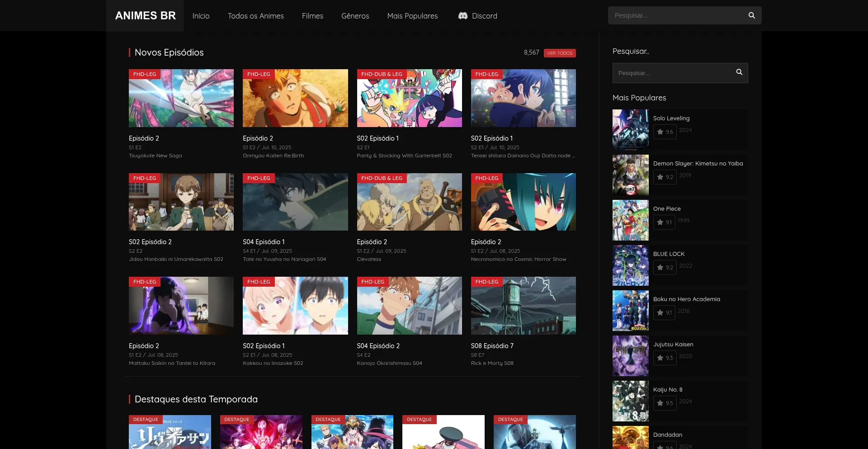Open the Panty & Stocking episode thumbnail

[x=410, y=98]
